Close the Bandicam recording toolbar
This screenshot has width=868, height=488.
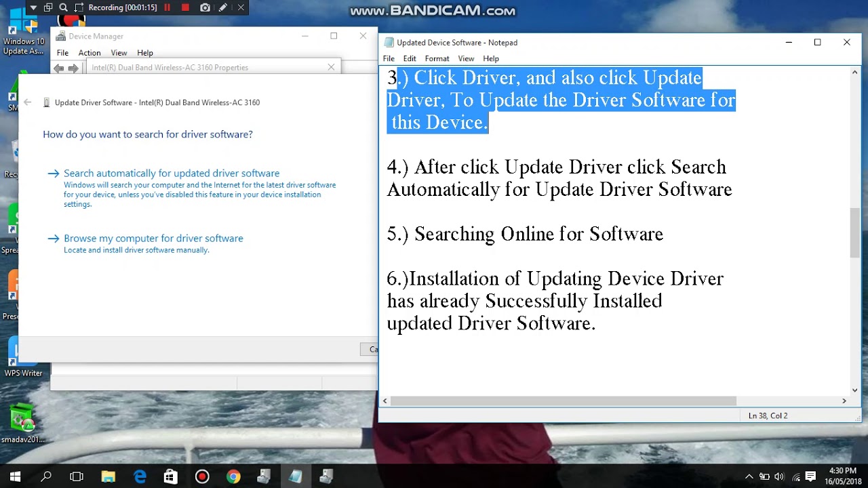(x=241, y=7)
